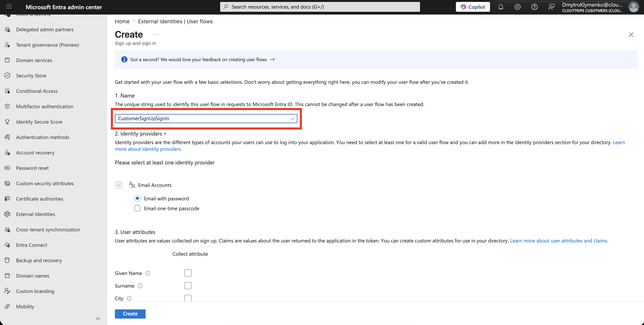Click the Custom security attributes icon

[7, 183]
